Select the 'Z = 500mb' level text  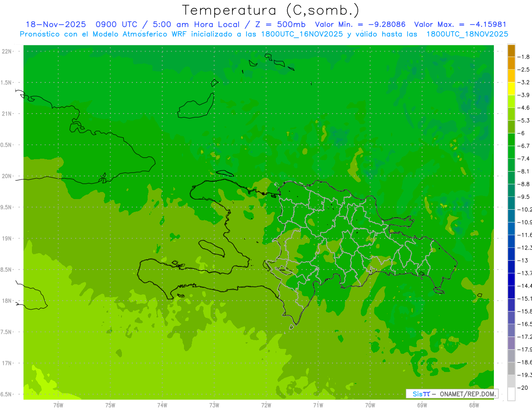tap(281, 24)
